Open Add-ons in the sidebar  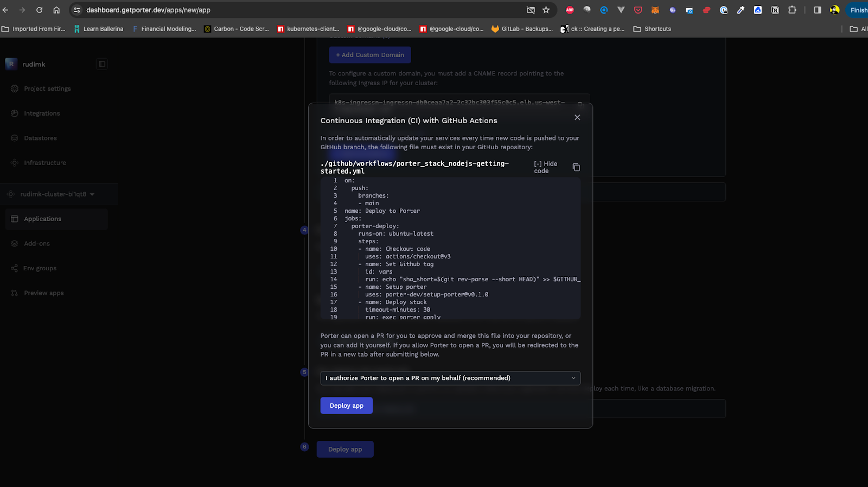pyautogui.click(x=37, y=244)
